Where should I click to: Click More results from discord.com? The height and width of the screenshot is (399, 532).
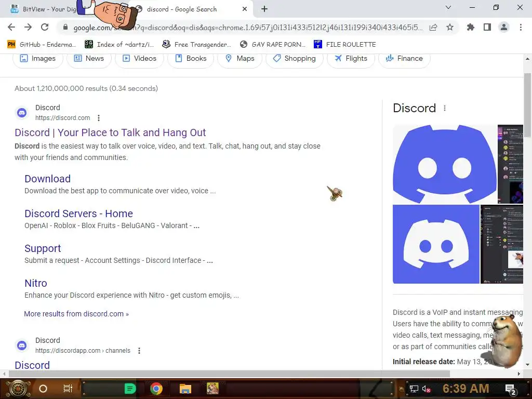pos(76,314)
